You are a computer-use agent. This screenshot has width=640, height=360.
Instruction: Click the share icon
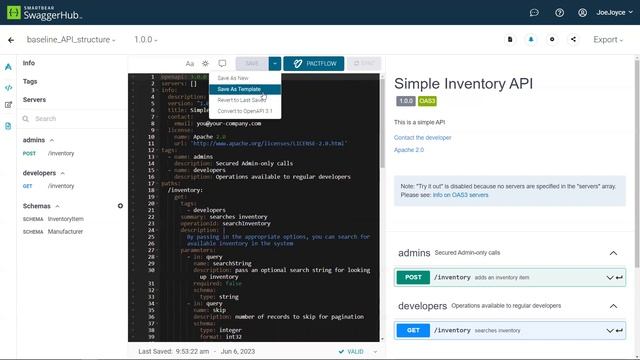[573, 40]
